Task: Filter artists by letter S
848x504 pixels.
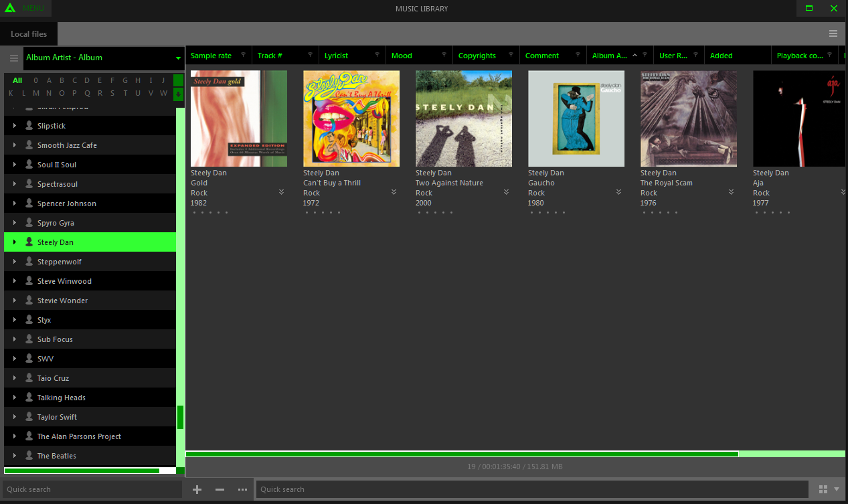Action: point(112,93)
